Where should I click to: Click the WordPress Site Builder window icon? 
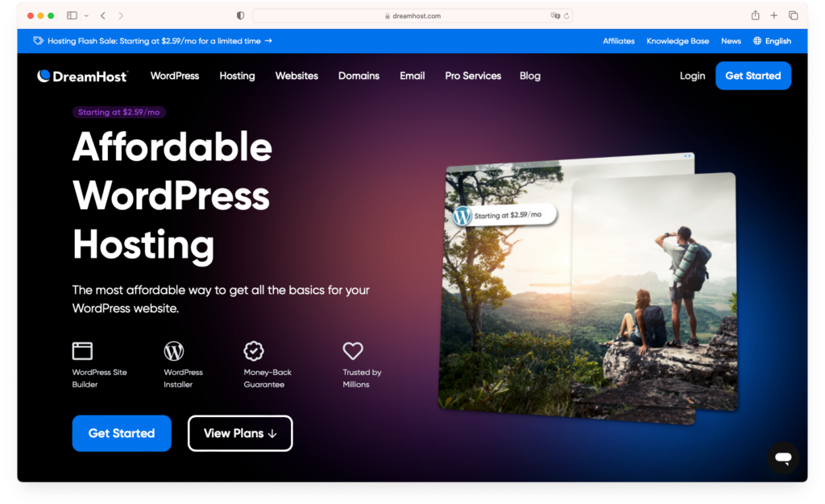coord(82,351)
